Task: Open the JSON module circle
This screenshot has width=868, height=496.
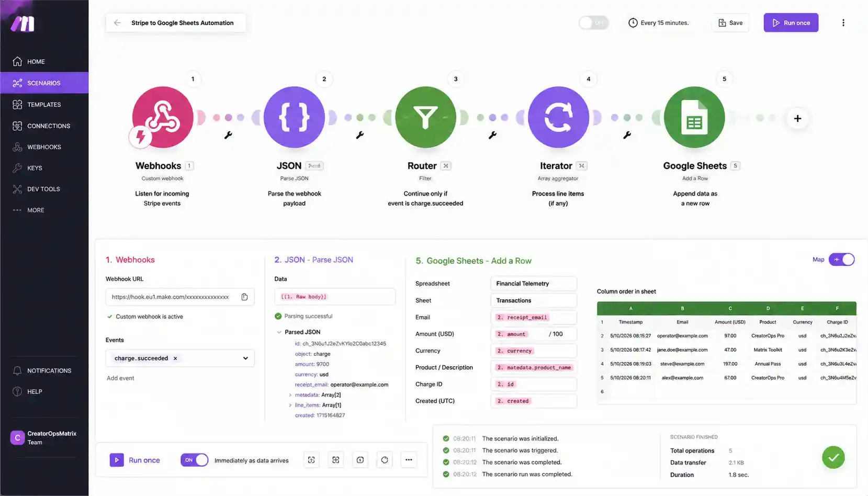Action: (x=294, y=117)
